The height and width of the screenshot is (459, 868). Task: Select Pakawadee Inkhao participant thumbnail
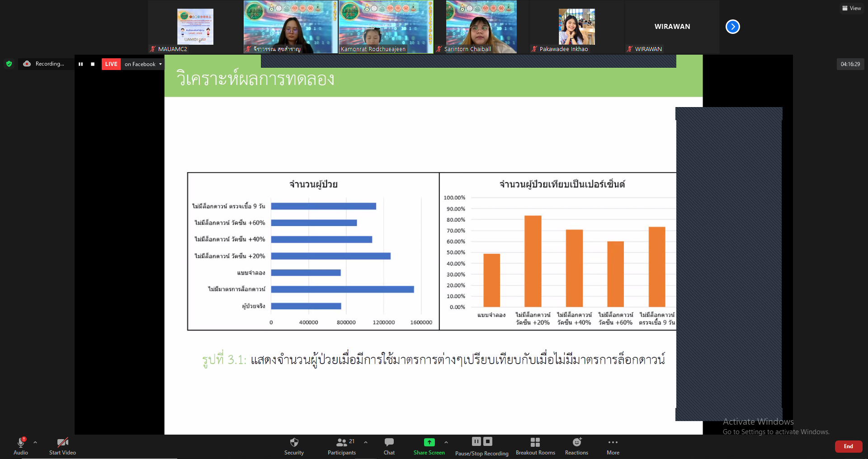point(576,27)
